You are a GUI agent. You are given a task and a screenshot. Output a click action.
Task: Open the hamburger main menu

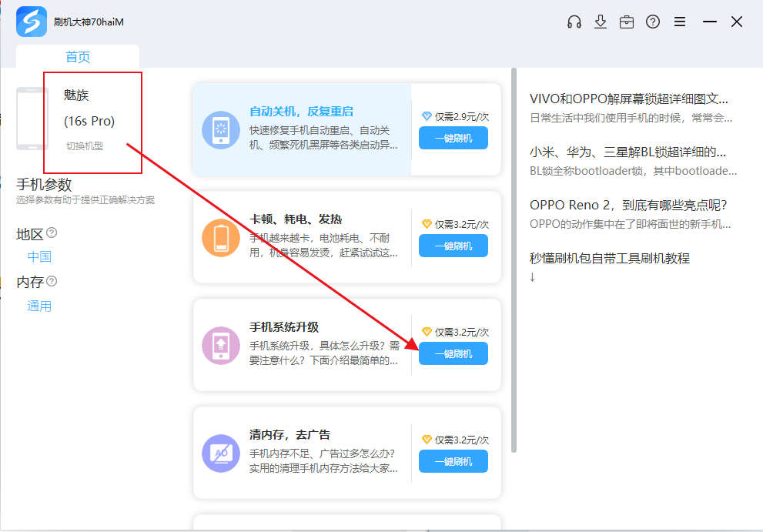click(680, 22)
